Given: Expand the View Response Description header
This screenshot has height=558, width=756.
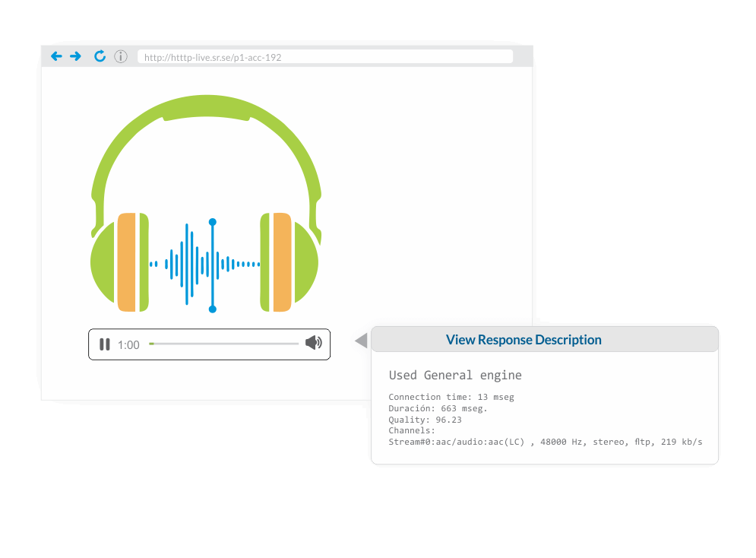Looking at the screenshot, I should coord(524,339).
